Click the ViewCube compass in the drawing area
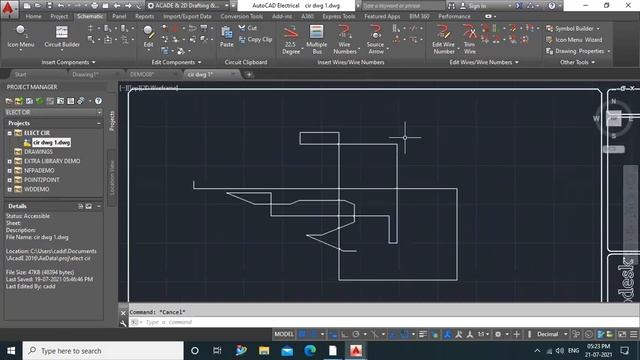Viewport: 640px width, 360px height. pos(614,118)
